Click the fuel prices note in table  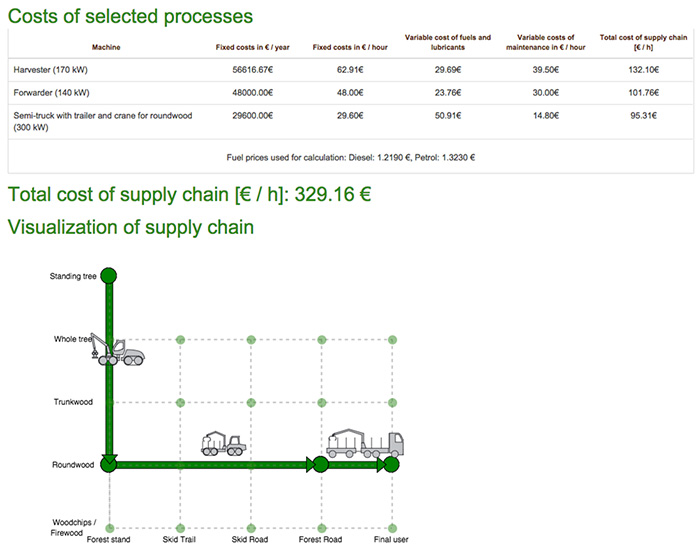click(351, 156)
